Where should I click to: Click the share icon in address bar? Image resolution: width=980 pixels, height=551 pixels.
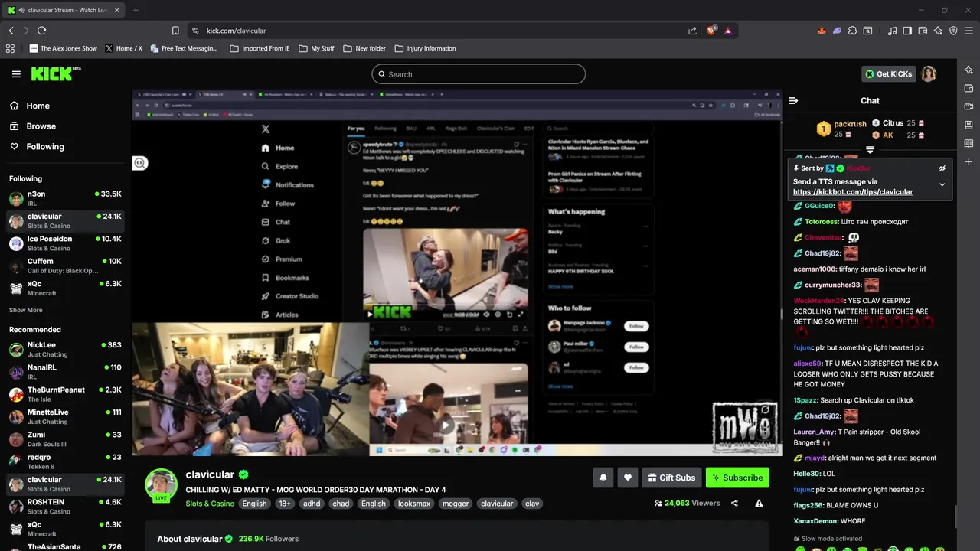point(692,31)
